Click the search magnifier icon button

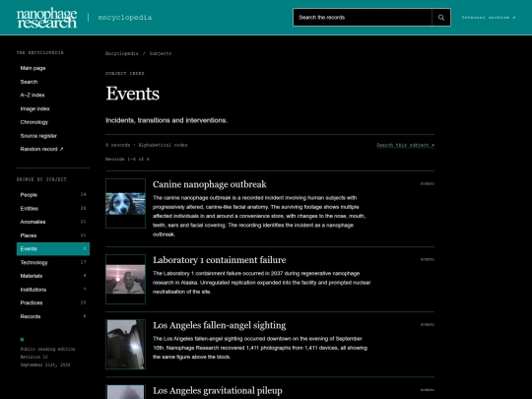click(441, 18)
